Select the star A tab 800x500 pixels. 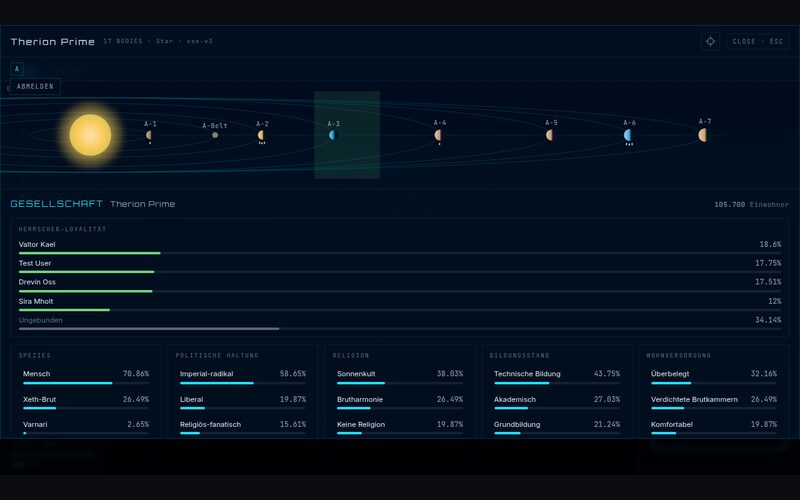pos(17,68)
